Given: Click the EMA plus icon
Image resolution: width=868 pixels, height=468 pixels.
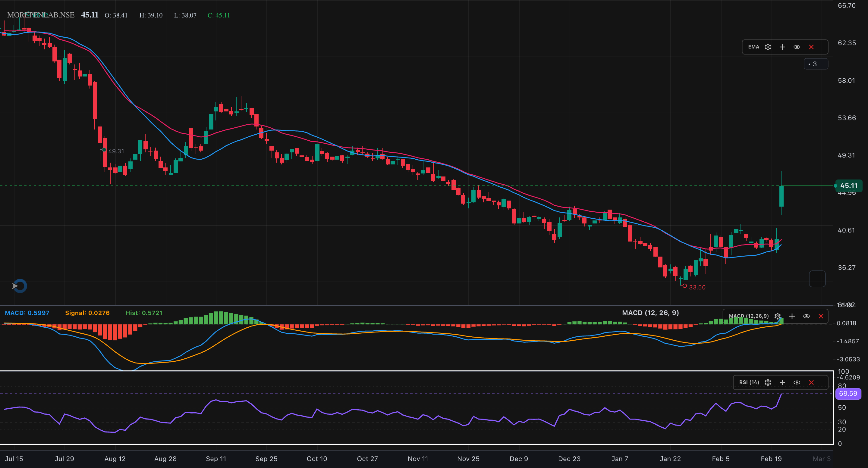Looking at the screenshot, I should pos(782,47).
